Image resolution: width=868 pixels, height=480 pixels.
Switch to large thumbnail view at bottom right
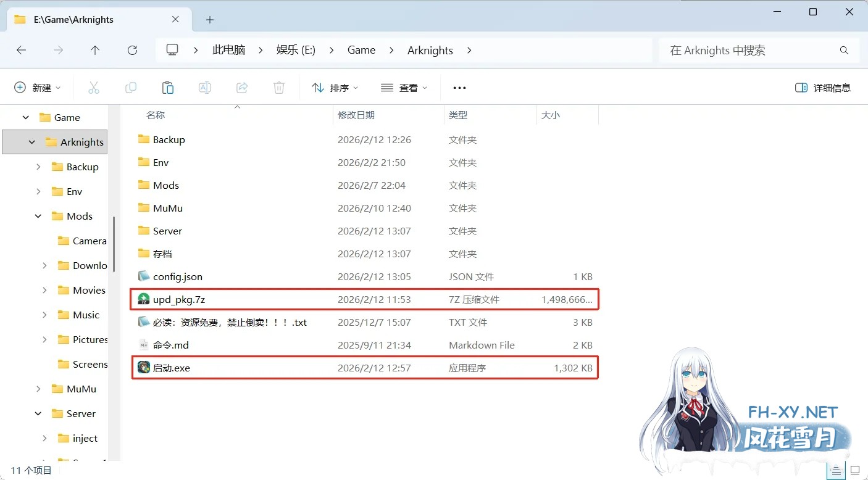tap(856, 470)
